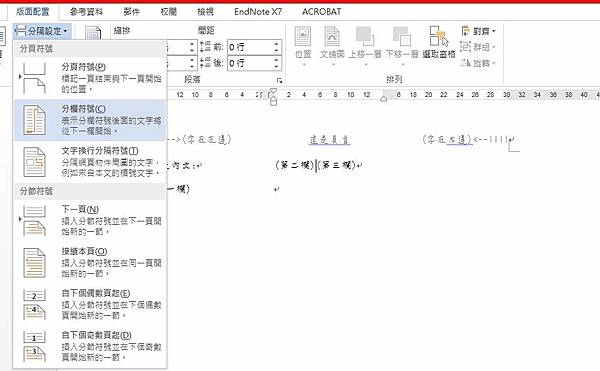
Task: Increase 前 spacing before with up arrow
Action: pyautogui.click(x=276, y=44)
